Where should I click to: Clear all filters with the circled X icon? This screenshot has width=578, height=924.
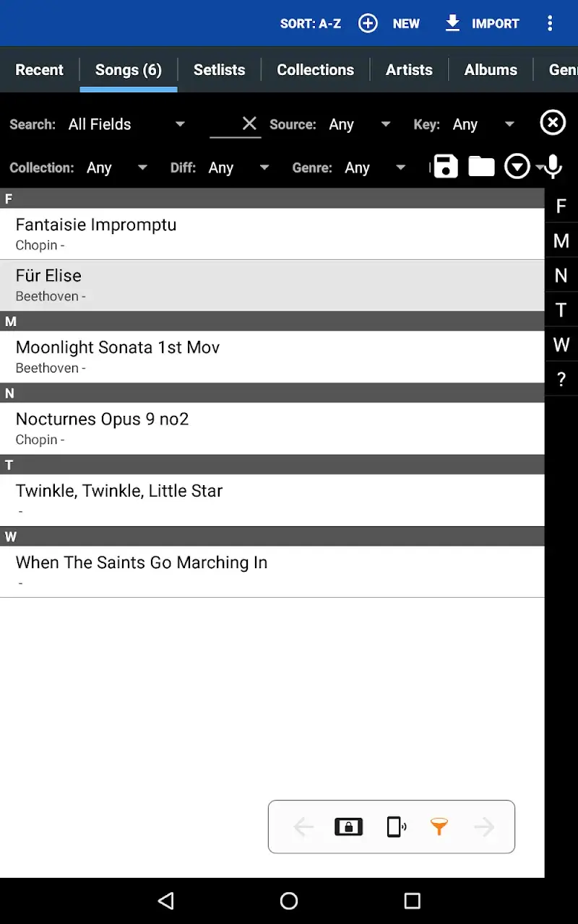[x=553, y=123]
